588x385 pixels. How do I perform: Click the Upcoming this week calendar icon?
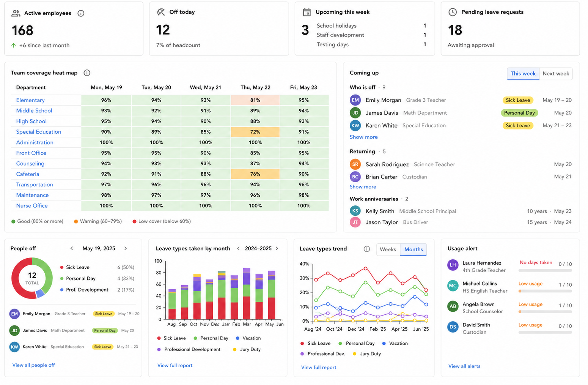tap(307, 12)
